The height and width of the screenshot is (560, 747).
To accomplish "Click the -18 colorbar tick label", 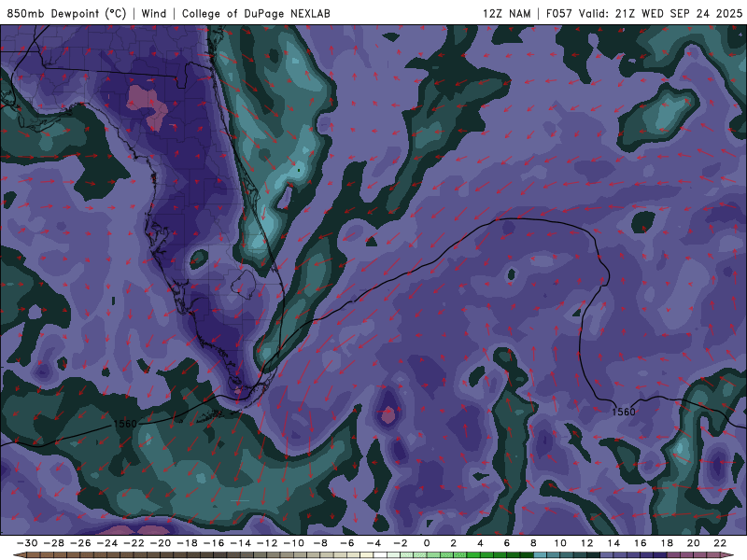I will 188,543.
